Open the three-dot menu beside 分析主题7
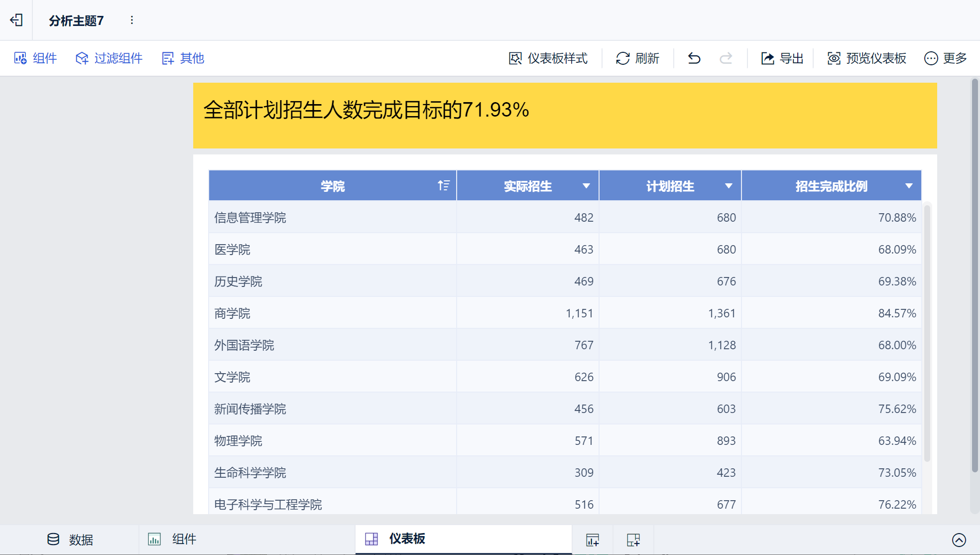The height and width of the screenshot is (555, 980). [131, 20]
